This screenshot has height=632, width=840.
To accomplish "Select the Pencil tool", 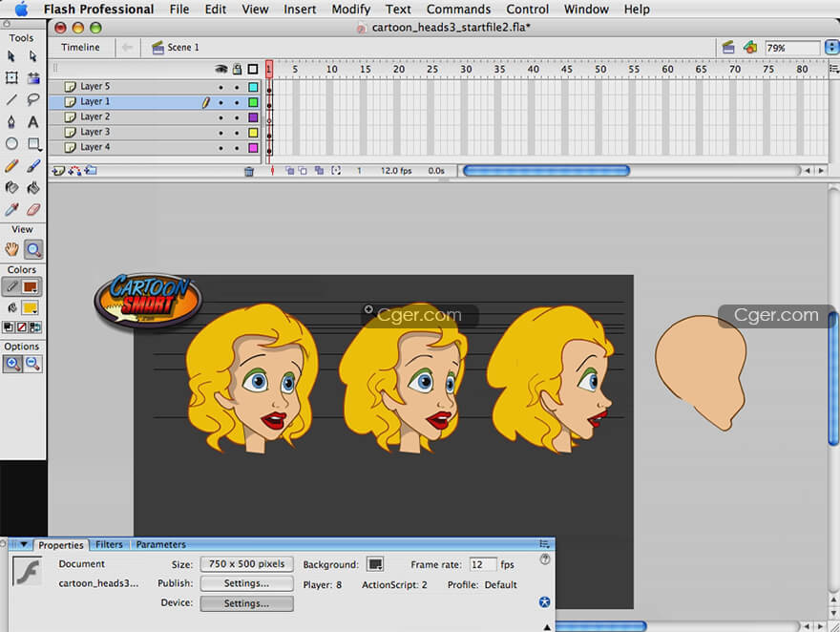I will 11,166.
